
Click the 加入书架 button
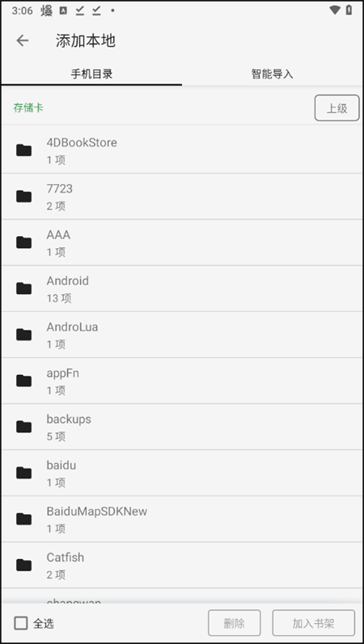coord(313,623)
